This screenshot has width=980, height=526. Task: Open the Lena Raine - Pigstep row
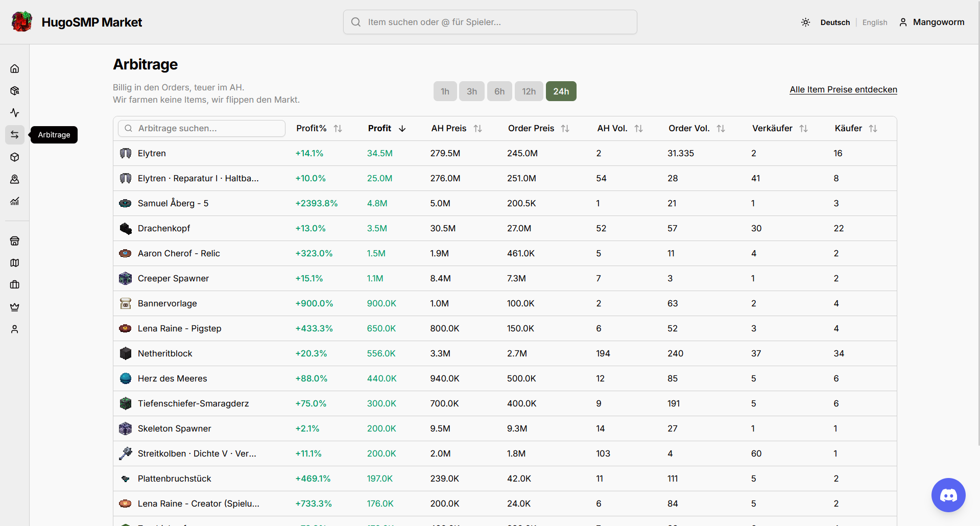click(x=505, y=328)
